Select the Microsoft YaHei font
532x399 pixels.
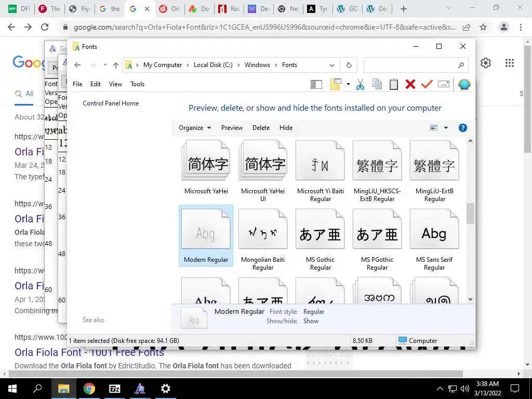point(206,168)
